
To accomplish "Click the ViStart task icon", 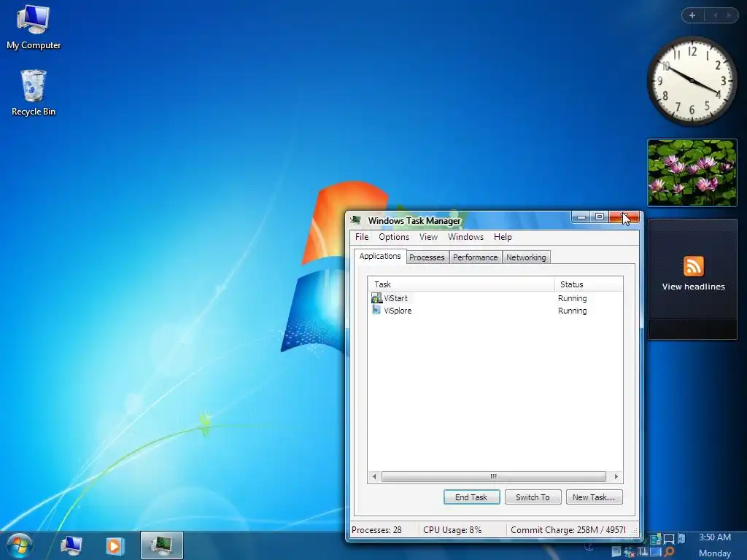I will click(x=376, y=298).
